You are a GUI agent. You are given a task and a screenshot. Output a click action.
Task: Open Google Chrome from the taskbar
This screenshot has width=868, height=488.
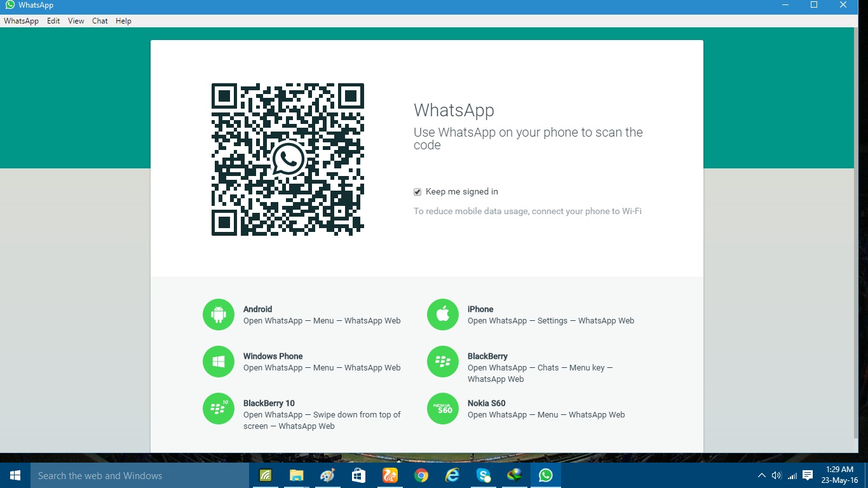tap(421, 475)
